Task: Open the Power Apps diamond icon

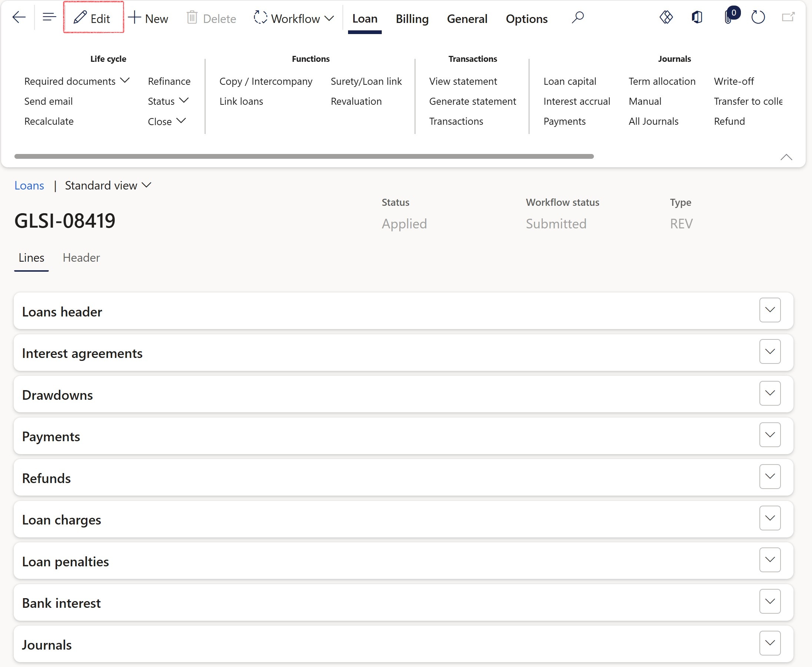Action: point(666,17)
